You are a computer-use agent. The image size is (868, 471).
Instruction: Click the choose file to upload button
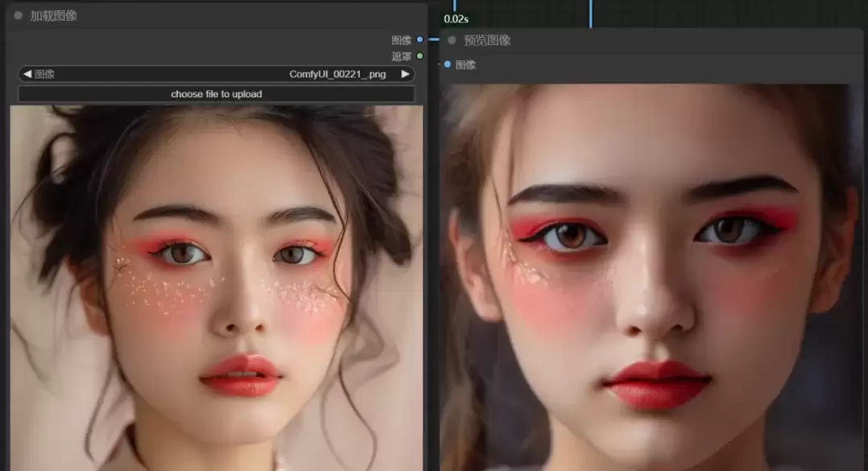tap(216, 94)
